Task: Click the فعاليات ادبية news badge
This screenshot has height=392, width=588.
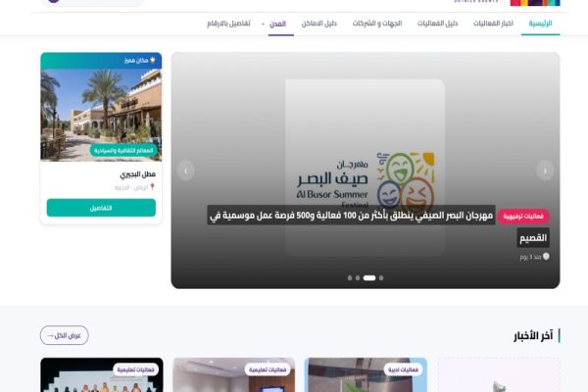Action: click(403, 369)
